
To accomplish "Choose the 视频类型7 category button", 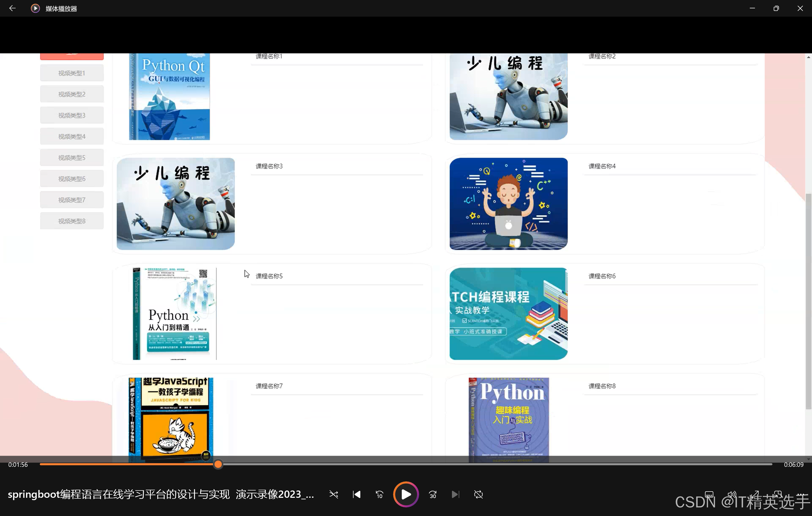I will click(x=72, y=200).
